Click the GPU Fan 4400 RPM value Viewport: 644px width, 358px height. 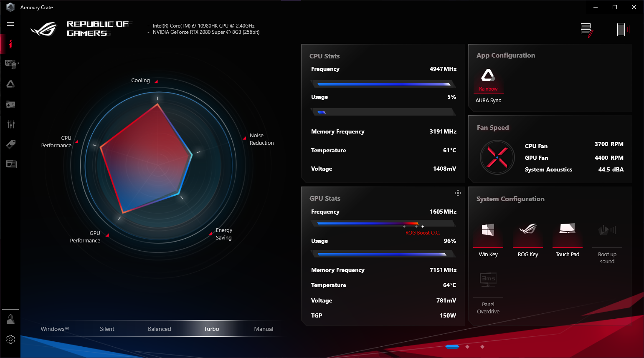tap(609, 158)
